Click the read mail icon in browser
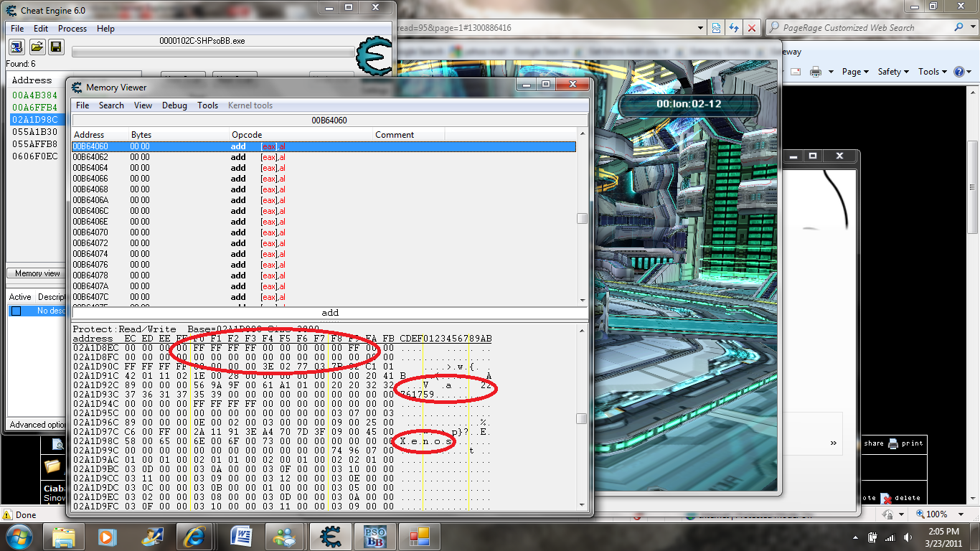This screenshot has height=551, width=980. point(795,72)
